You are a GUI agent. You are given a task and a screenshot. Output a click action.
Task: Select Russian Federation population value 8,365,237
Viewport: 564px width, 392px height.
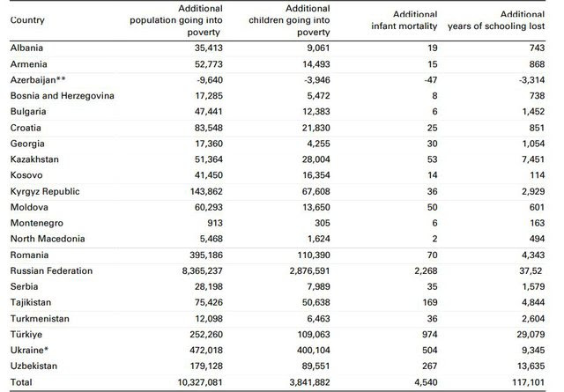203,270
